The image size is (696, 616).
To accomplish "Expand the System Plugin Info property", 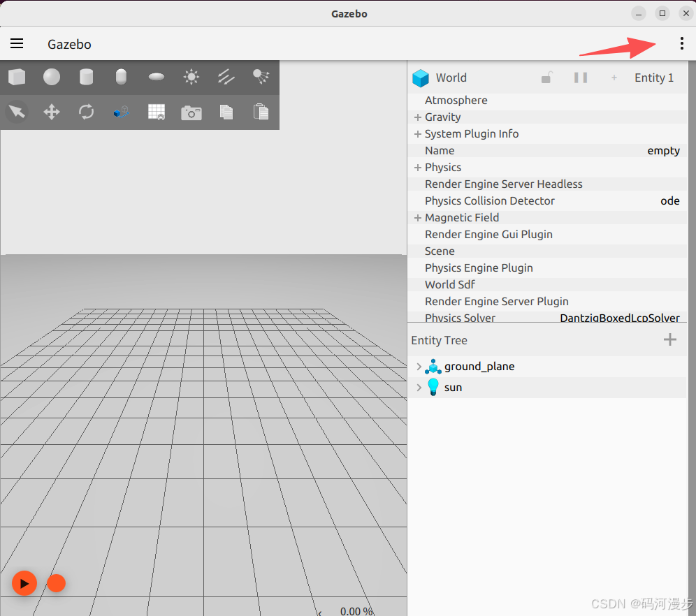I will (417, 134).
